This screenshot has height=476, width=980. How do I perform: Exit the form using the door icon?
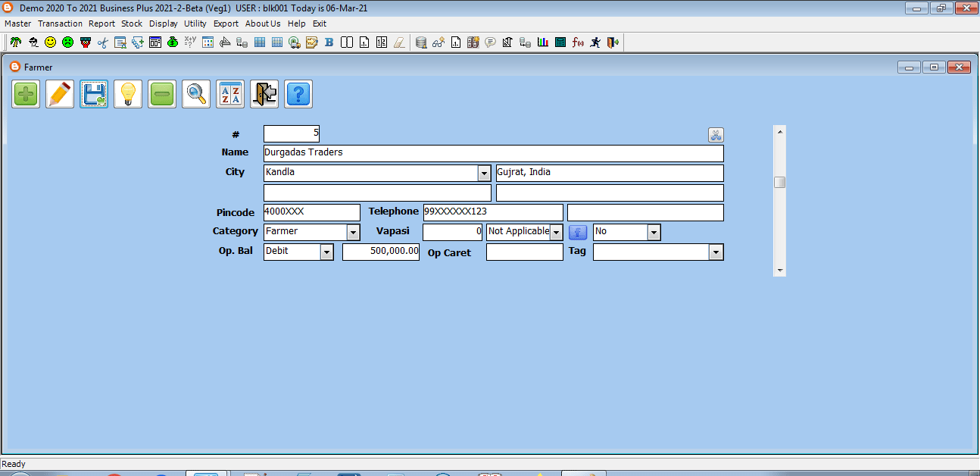tap(264, 95)
